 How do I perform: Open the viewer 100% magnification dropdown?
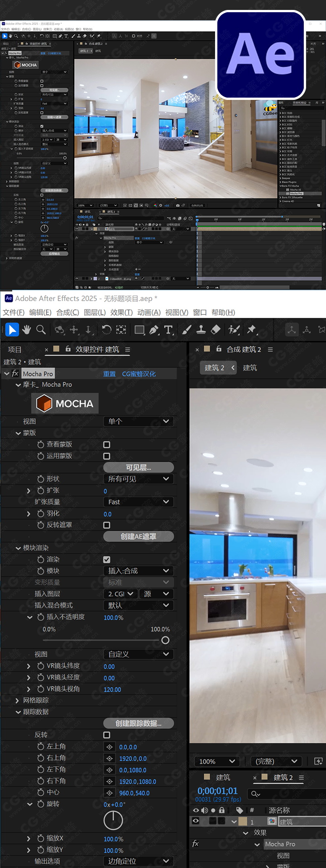click(x=217, y=761)
